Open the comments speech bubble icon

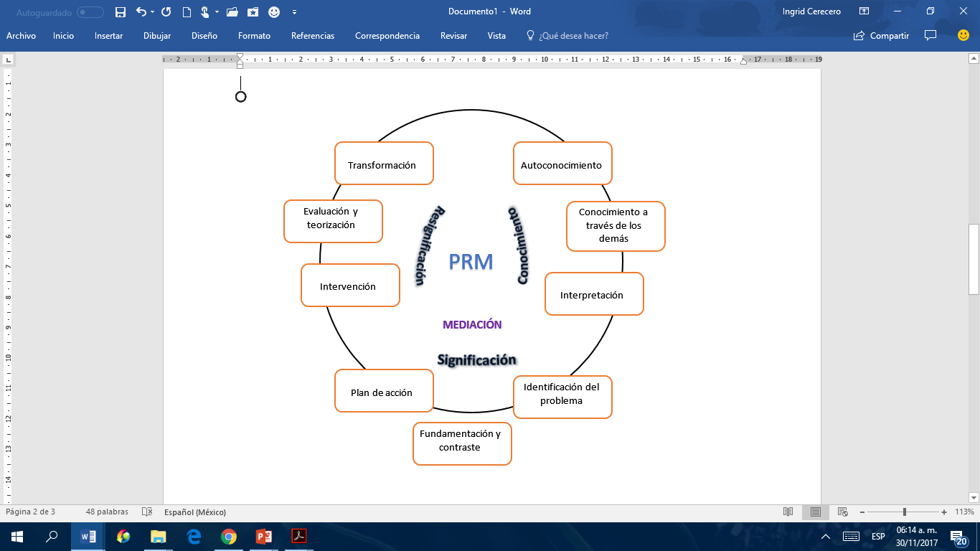pos(930,36)
